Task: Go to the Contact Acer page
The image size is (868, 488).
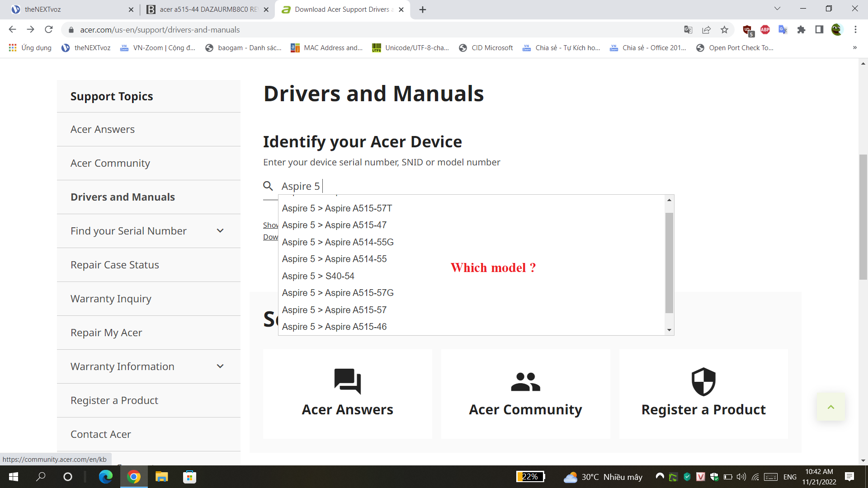Action: (101, 434)
